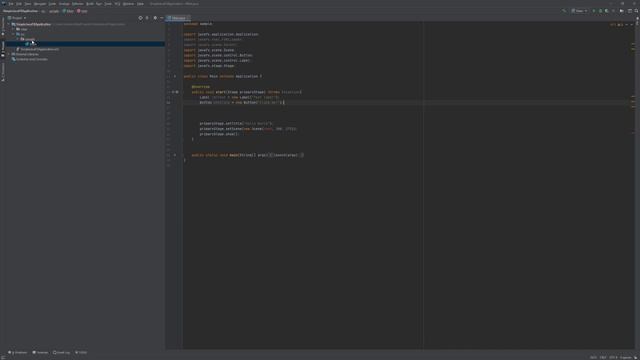Image resolution: width=640 pixels, height=360 pixels.
Task: Open the TODO tool window button
Action: [x=81, y=353]
